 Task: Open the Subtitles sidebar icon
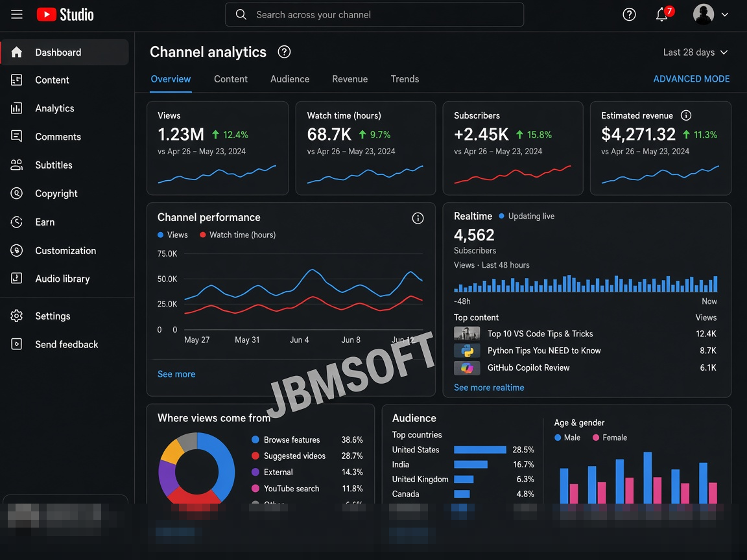tap(17, 165)
